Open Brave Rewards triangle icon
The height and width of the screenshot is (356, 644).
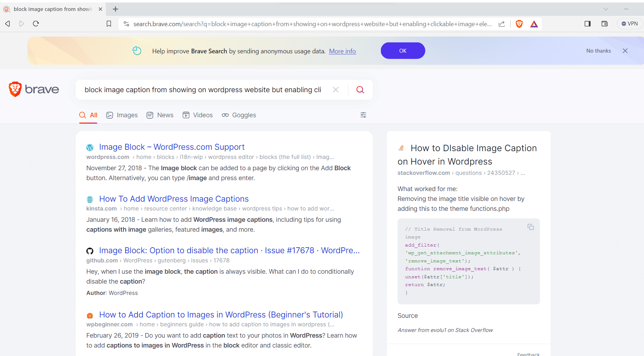tap(534, 24)
